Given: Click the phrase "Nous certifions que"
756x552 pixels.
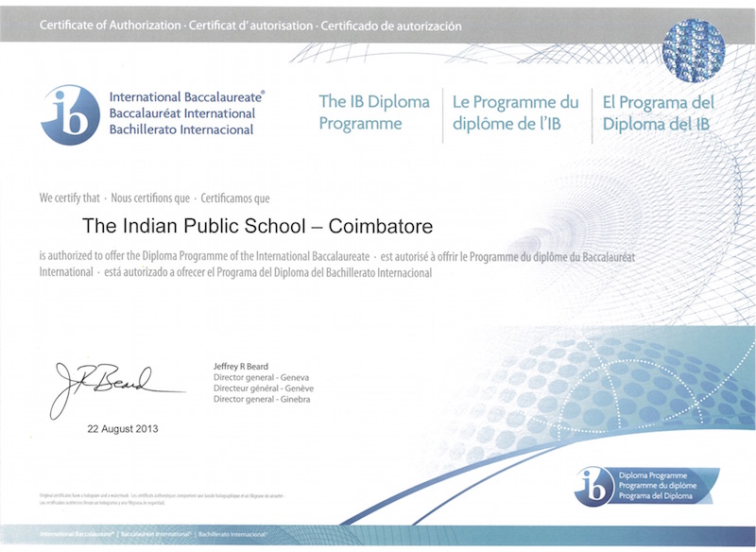Looking at the screenshot, I should tap(150, 198).
